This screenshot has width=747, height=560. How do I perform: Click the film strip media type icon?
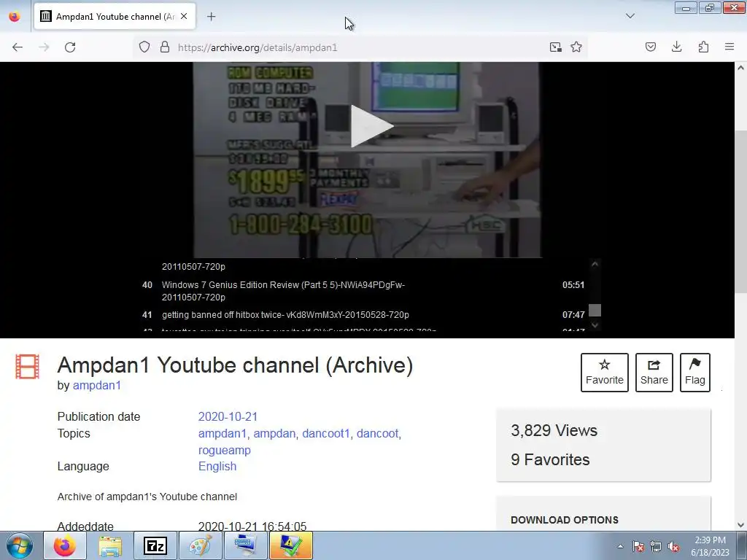click(x=27, y=366)
